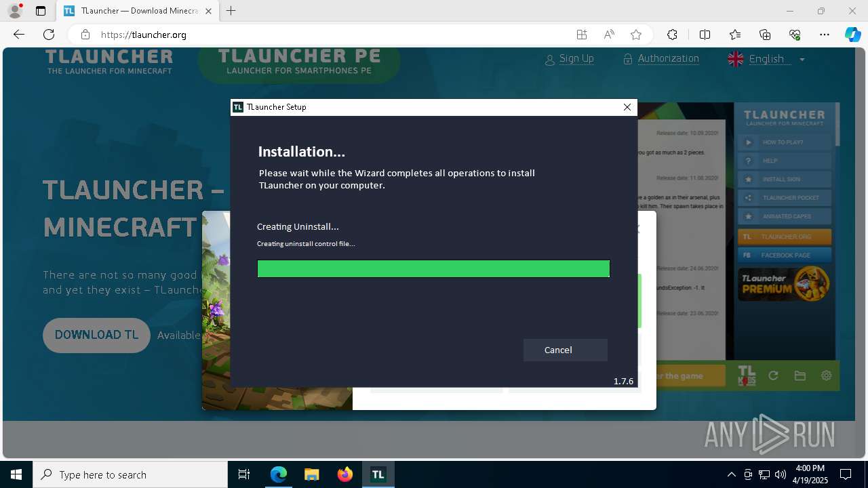Open the Tab actions menu
The image size is (868, 488).
41,11
